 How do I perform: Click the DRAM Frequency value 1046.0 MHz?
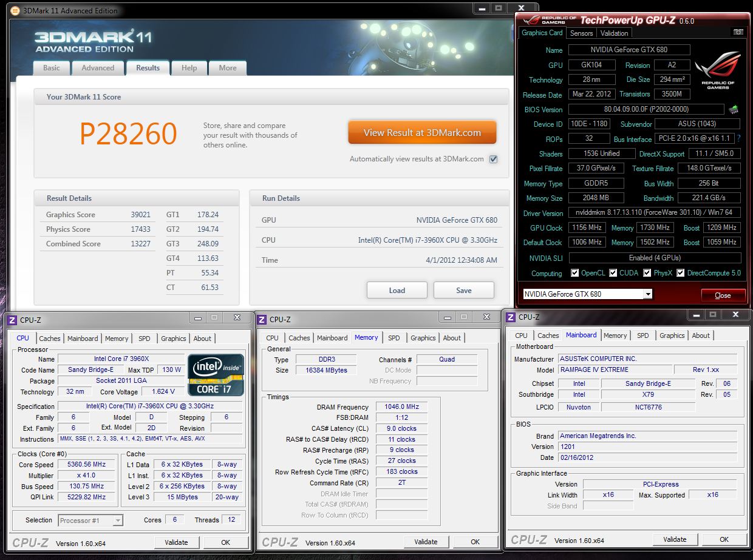click(x=401, y=407)
